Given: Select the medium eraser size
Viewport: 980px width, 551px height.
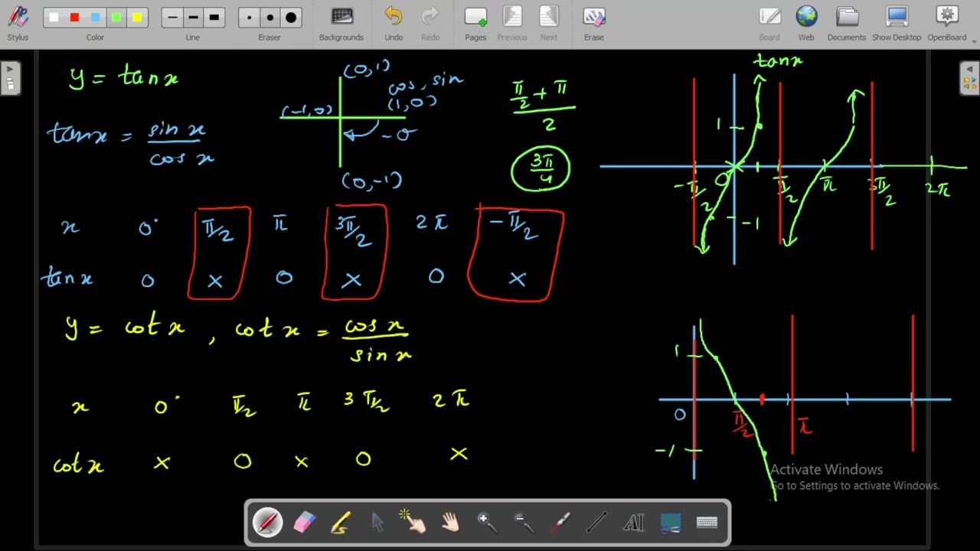Looking at the screenshot, I should [269, 18].
